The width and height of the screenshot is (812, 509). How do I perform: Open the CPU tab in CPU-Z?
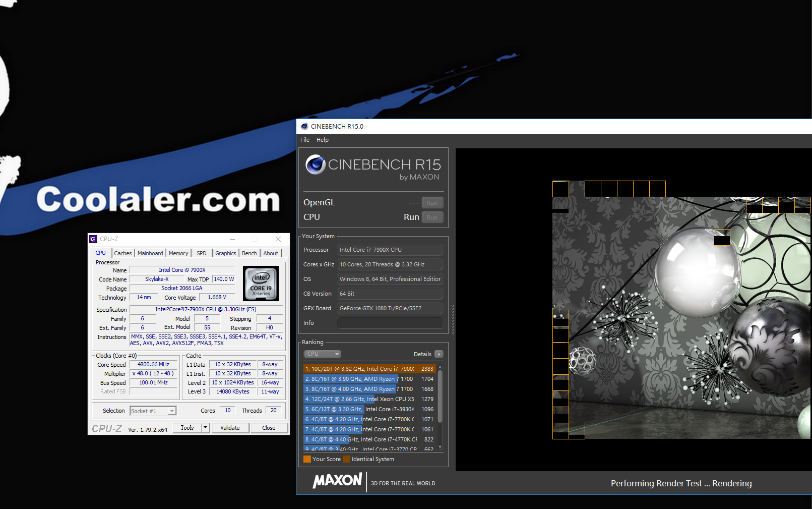click(100, 253)
